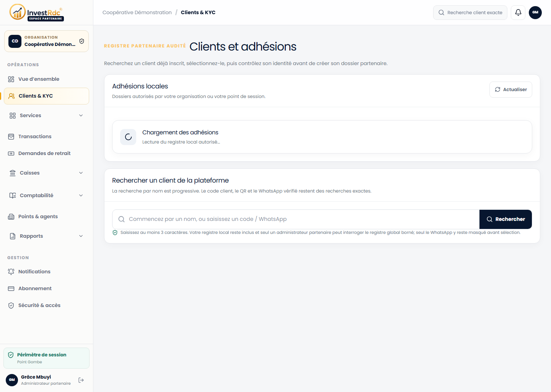Click the Comptabilité book icon
Viewport: 551px width, 392px height.
tap(13, 196)
